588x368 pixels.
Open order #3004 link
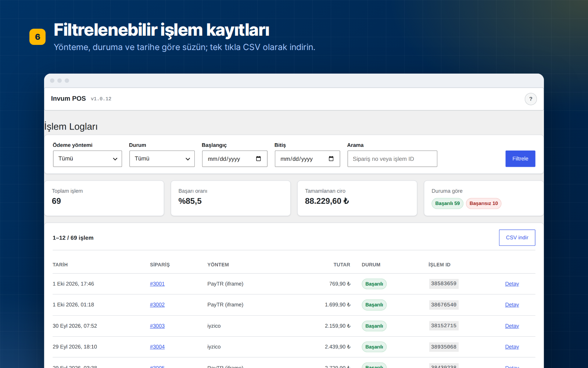point(157,347)
